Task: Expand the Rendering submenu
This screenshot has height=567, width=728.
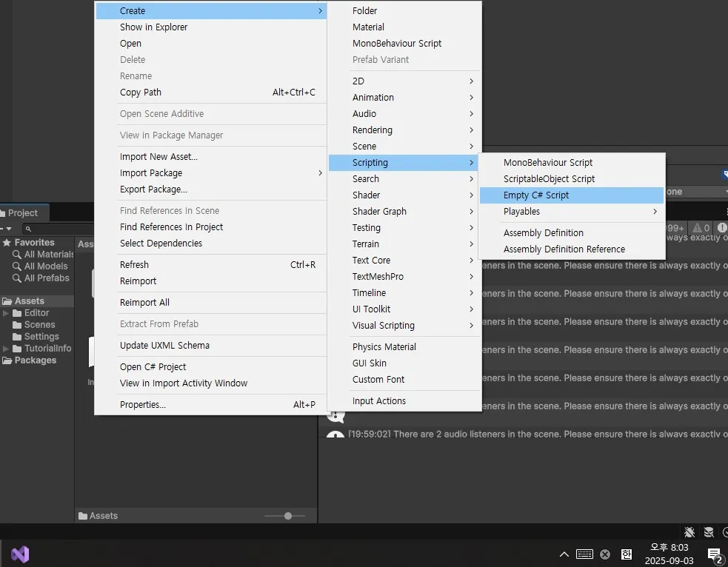Action: tap(404, 130)
